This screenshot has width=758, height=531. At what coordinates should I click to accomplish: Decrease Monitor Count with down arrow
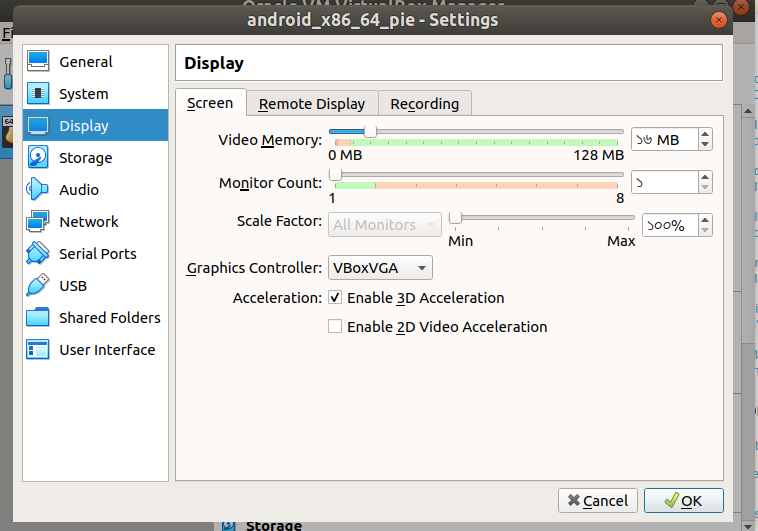(705, 188)
